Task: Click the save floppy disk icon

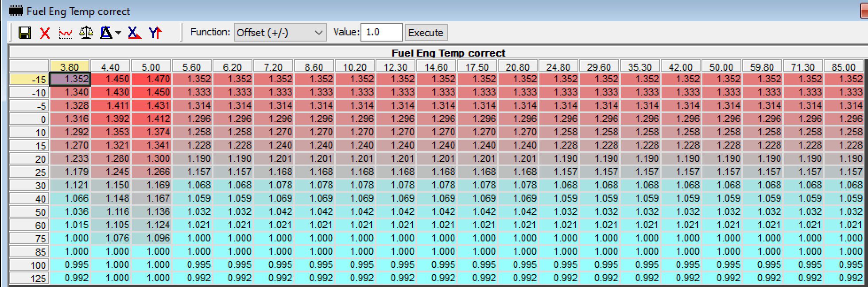Action: tap(25, 33)
